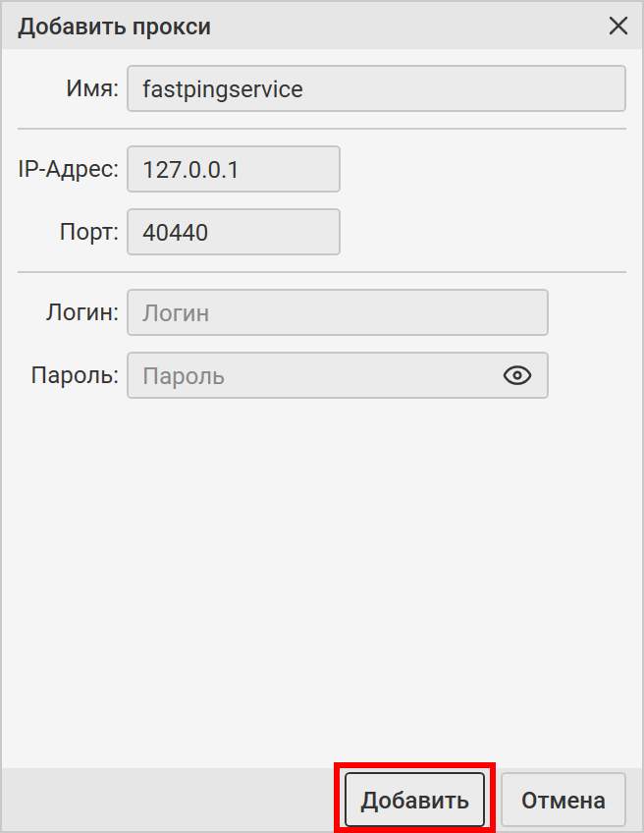This screenshot has height=833, width=644.
Task: Click the footer bar left of Добавить
Action: tap(167, 800)
